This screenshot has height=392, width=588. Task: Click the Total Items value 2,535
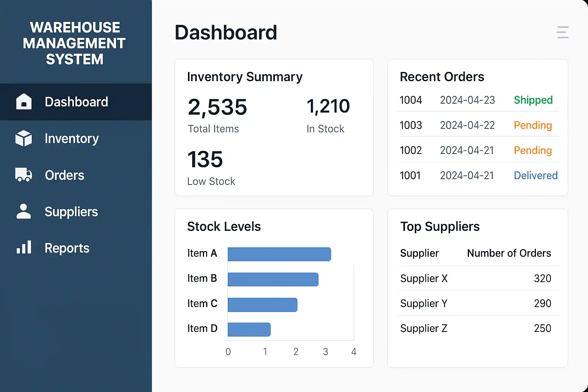pos(217,107)
